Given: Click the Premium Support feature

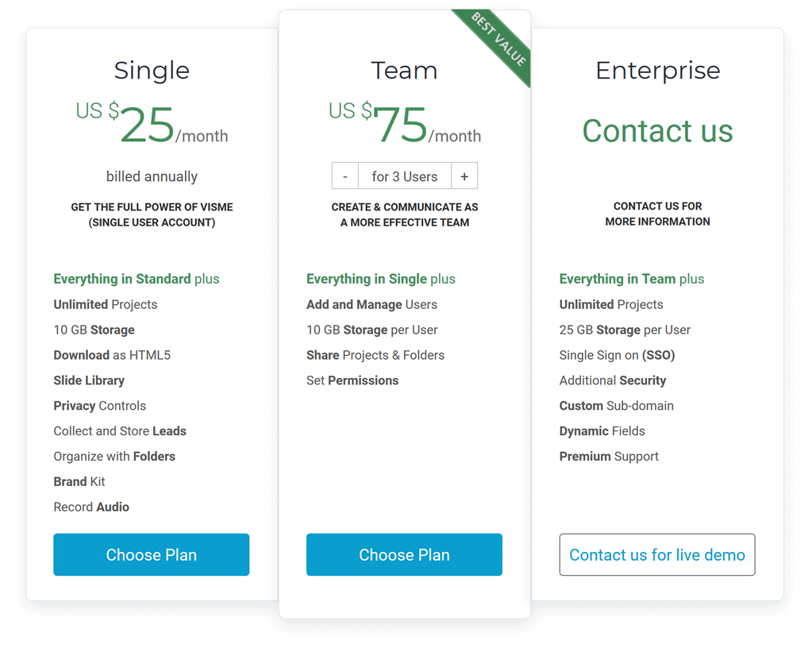Looking at the screenshot, I should pos(609,457).
